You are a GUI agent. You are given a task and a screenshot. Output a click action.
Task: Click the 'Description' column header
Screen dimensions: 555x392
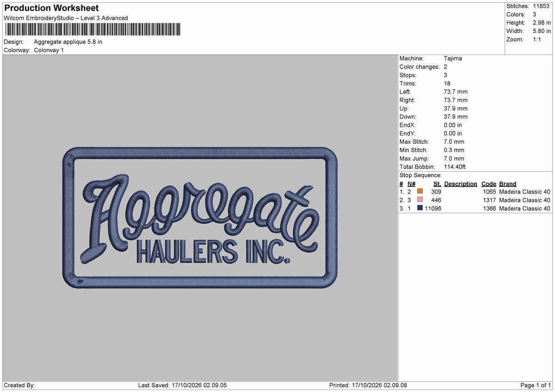tap(461, 184)
